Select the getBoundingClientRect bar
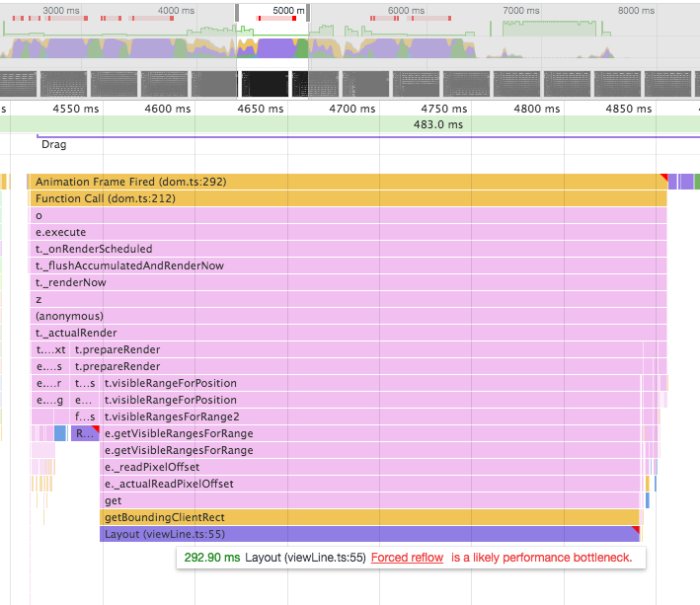700x605 pixels. tap(369, 517)
